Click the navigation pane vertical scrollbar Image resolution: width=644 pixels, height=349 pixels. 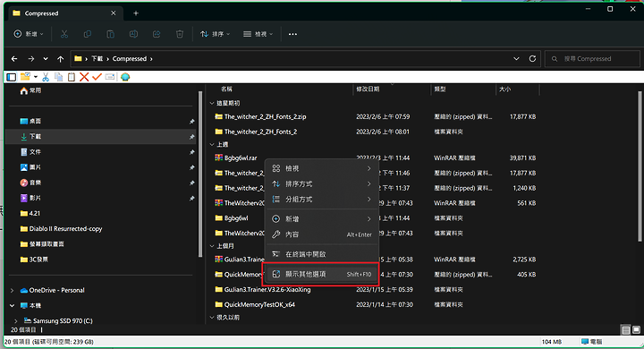pos(200,174)
